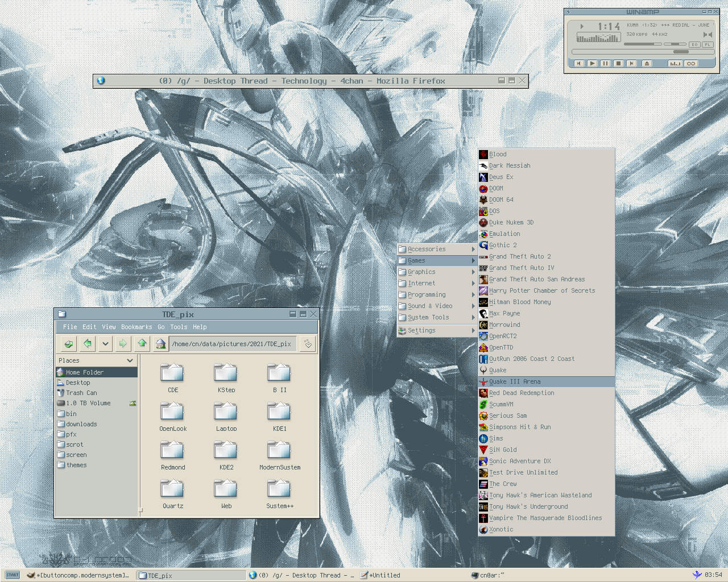Skip to next track in Winamp

[x=631, y=64]
